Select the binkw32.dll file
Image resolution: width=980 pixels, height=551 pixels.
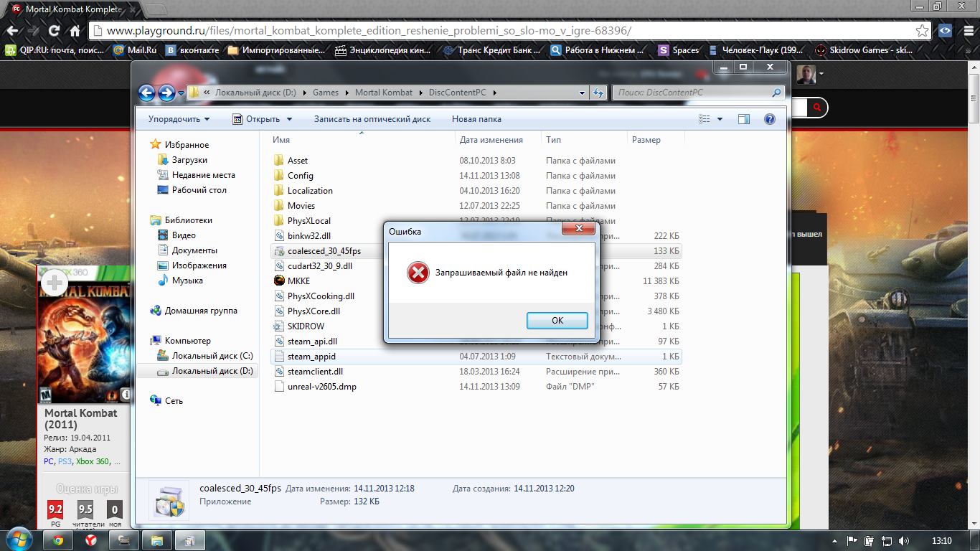tap(308, 236)
